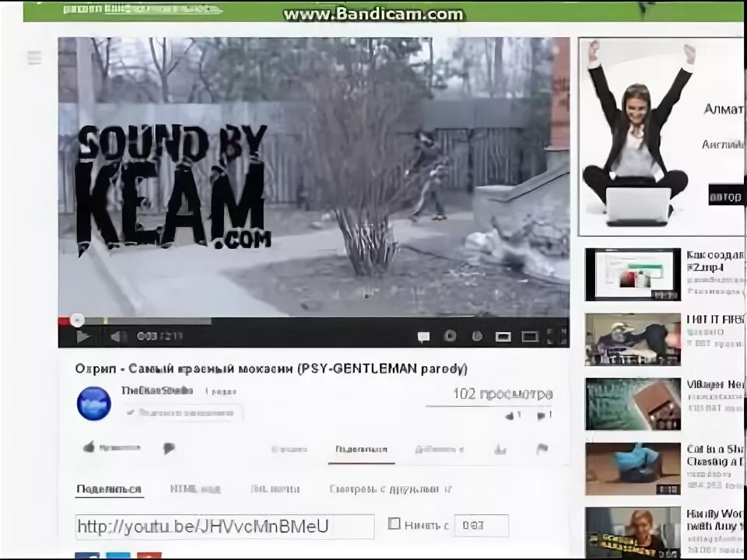Switch to the 'HTML-код' sub-tab

point(195,489)
